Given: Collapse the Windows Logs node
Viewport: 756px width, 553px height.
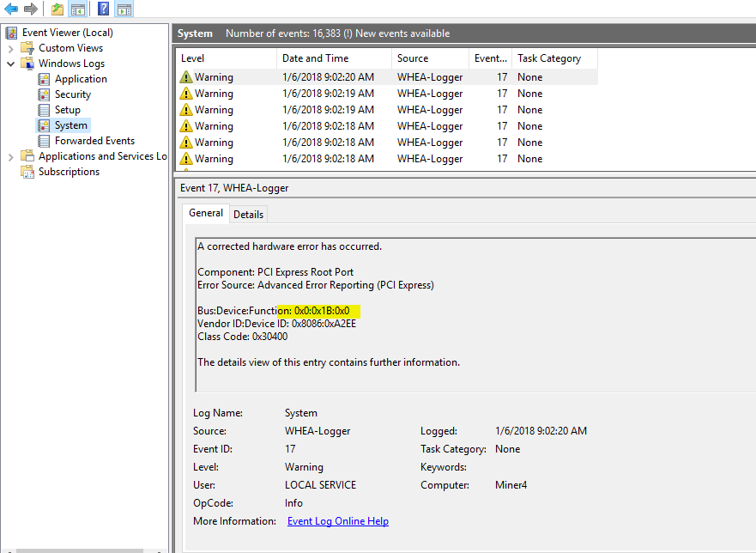Looking at the screenshot, I should pyautogui.click(x=10, y=64).
